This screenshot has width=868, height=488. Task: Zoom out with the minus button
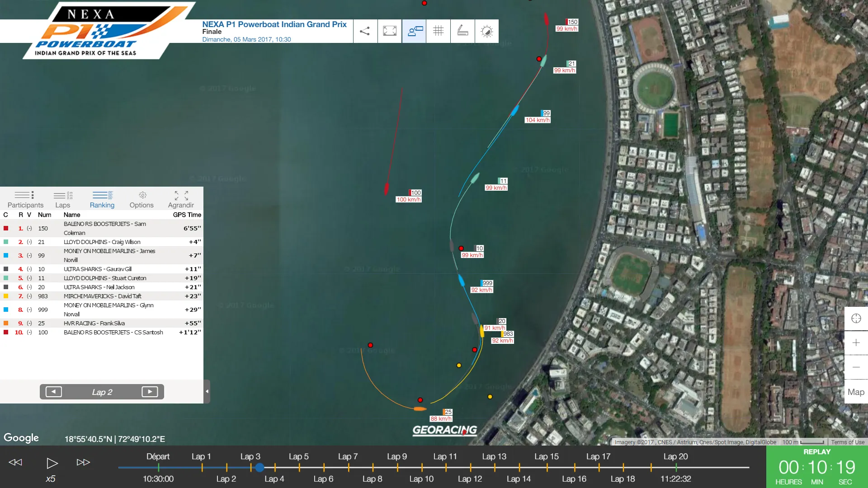[x=856, y=367]
